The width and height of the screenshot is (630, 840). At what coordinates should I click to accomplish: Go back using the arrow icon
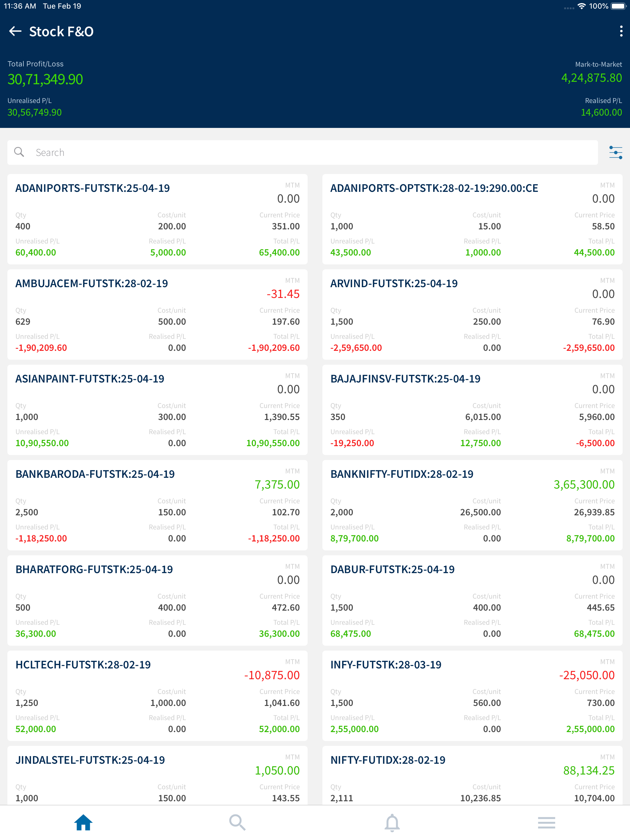pyautogui.click(x=15, y=31)
